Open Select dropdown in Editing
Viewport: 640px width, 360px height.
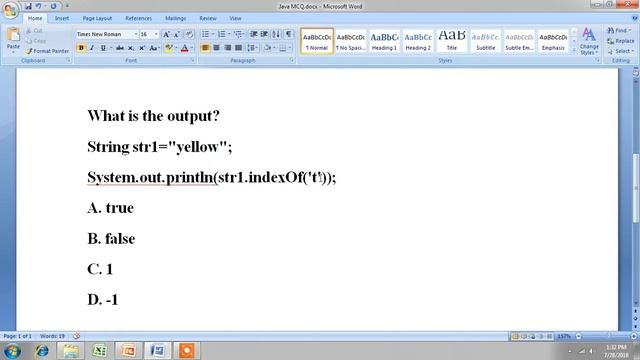click(620, 51)
